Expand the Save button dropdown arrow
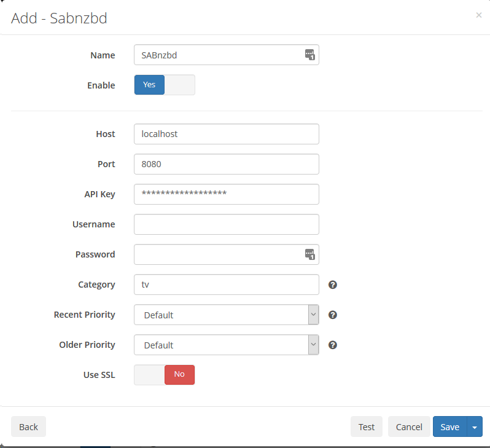The height and width of the screenshot is (448, 490). [475, 426]
